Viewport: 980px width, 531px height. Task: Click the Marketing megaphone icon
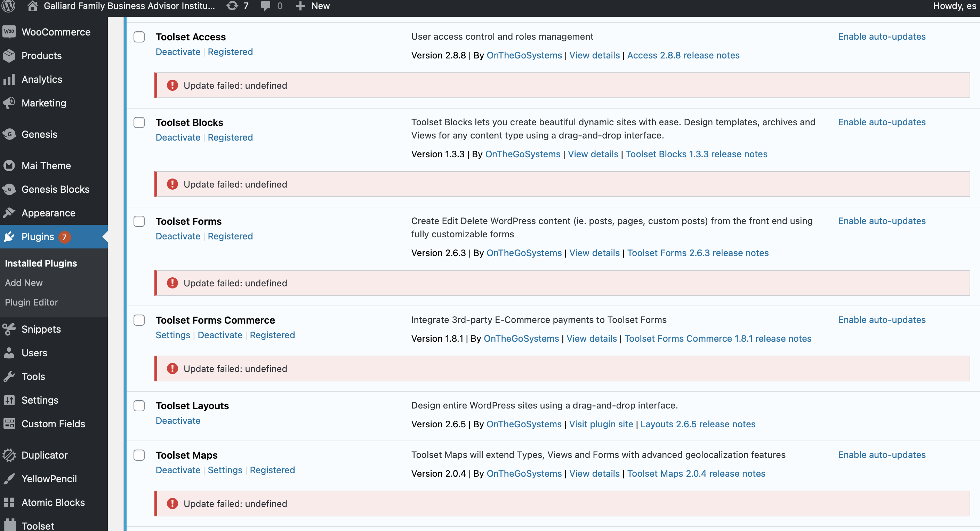click(9, 103)
